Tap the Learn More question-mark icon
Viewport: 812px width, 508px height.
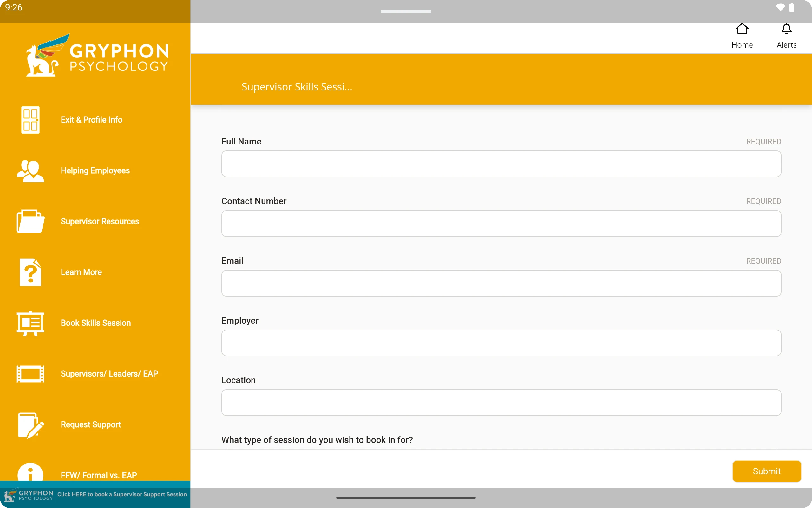pos(30,272)
